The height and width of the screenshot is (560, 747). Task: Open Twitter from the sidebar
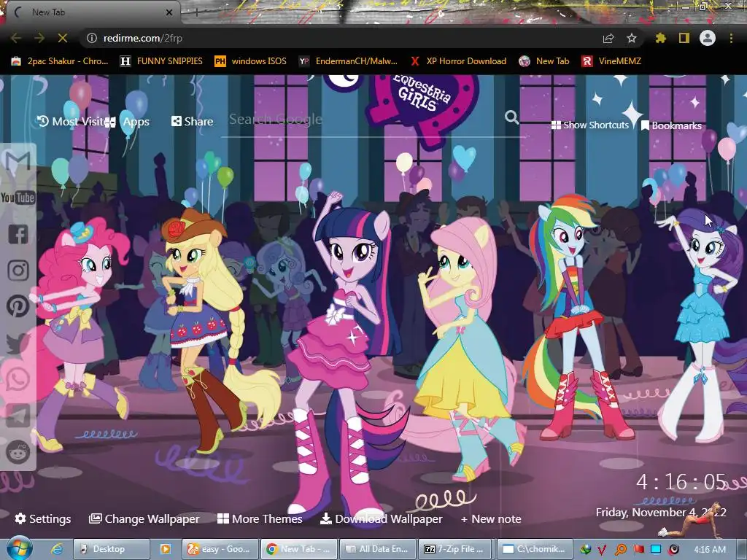click(x=18, y=343)
